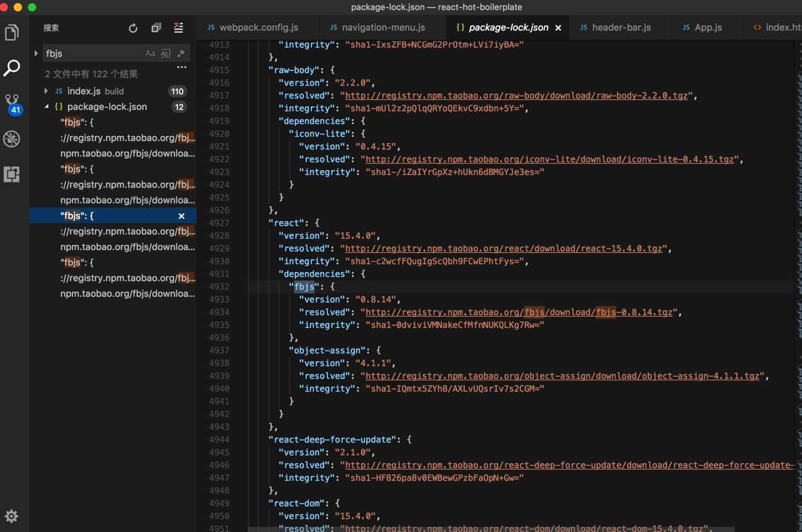The width and height of the screenshot is (802, 532).
Task: Toggle Match Whole Word option
Action: pyautogui.click(x=165, y=54)
